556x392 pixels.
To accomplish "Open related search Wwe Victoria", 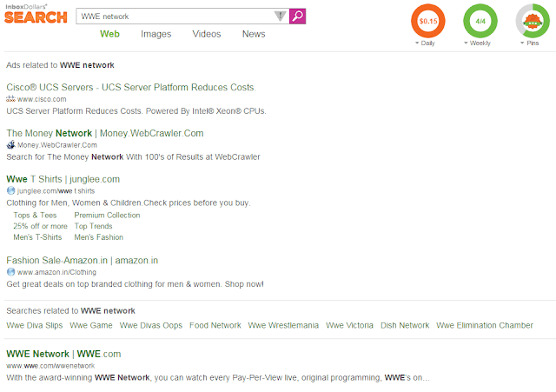I will coord(349,325).
